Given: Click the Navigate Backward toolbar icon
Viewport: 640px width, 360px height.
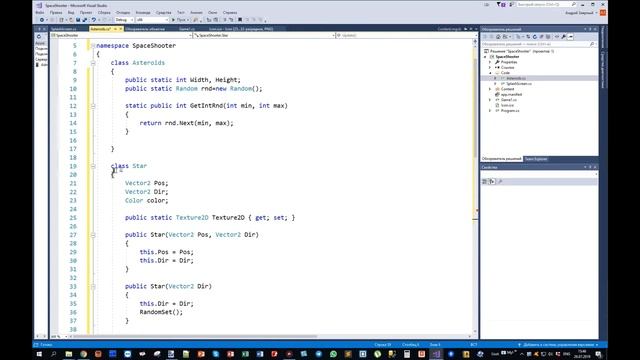Looking at the screenshot, I should pos(42,20).
